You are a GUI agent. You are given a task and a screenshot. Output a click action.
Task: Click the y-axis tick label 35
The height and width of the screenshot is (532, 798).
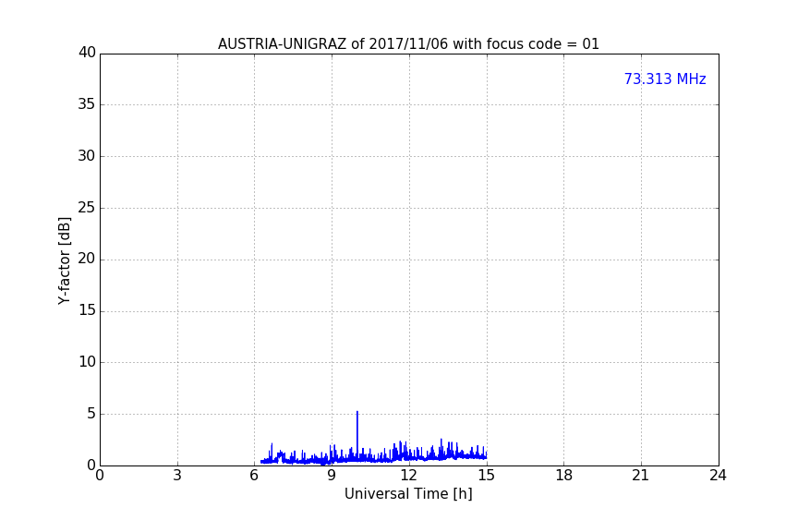pyautogui.click(x=87, y=104)
